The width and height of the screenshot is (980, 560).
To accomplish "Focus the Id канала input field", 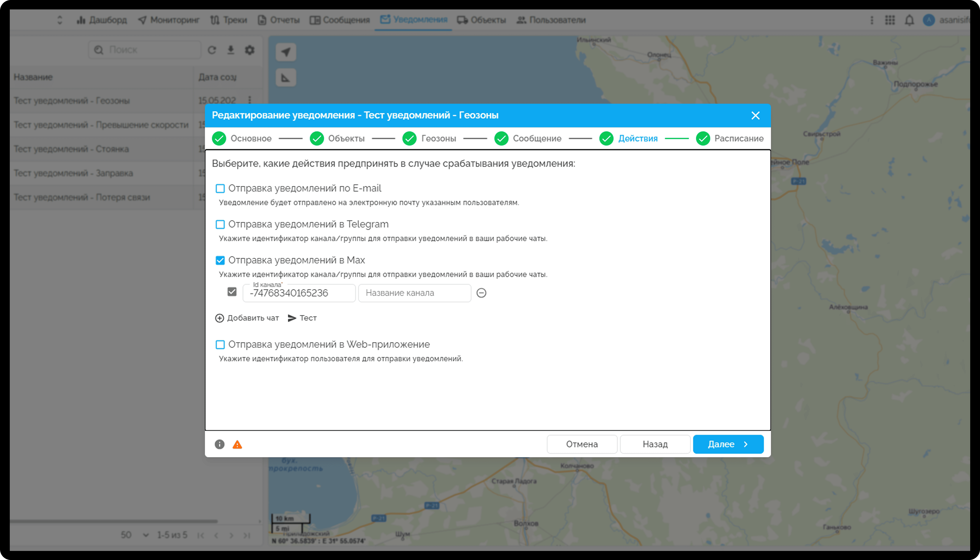I will pyautogui.click(x=299, y=293).
